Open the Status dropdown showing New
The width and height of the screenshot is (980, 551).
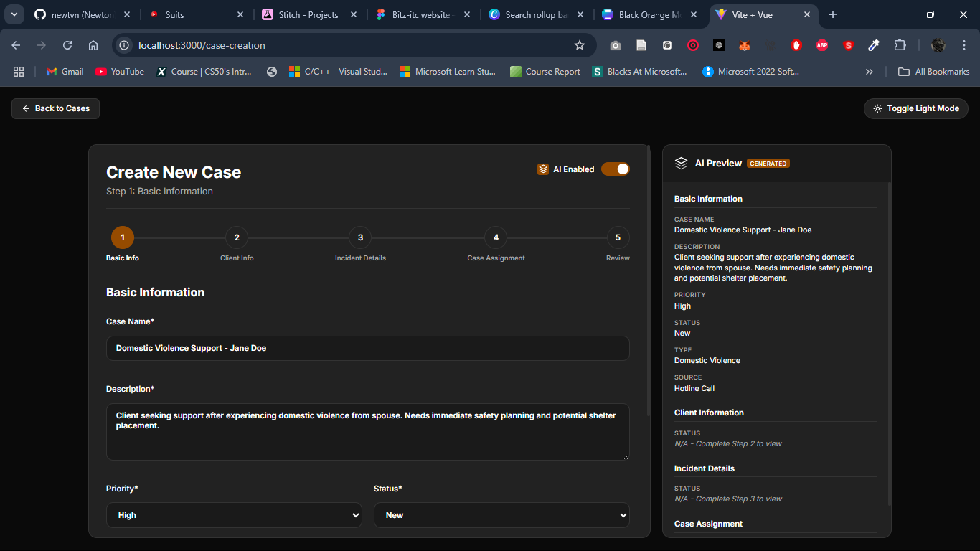(x=501, y=515)
